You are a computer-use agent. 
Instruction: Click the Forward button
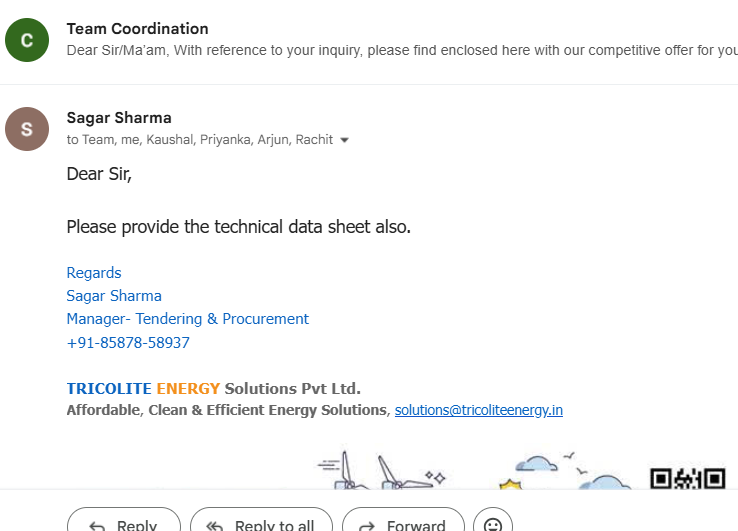coord(403,519)
